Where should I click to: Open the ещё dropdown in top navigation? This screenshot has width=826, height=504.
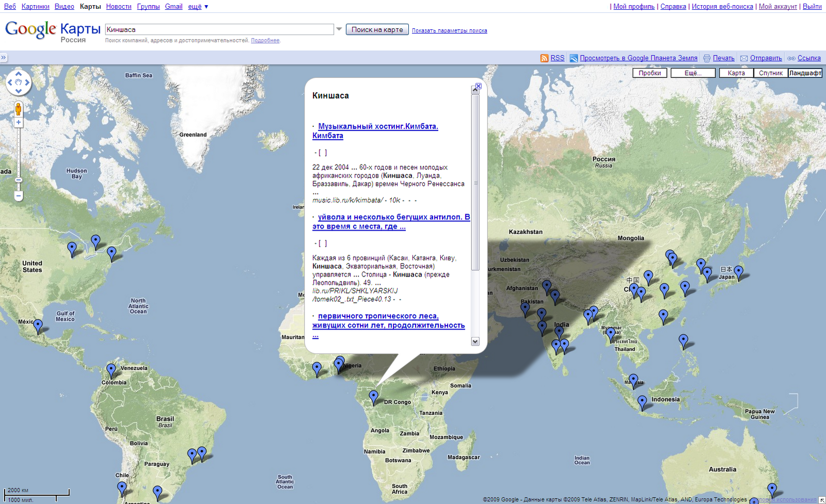[x=198, y=7]
